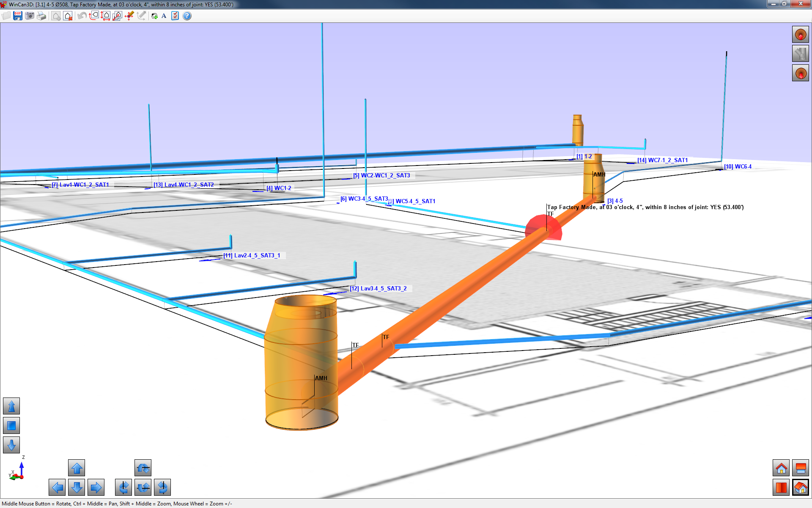The image size is (812, 508).
Task: Click the 'A' text annotation icon
Action: coord(164,16)
